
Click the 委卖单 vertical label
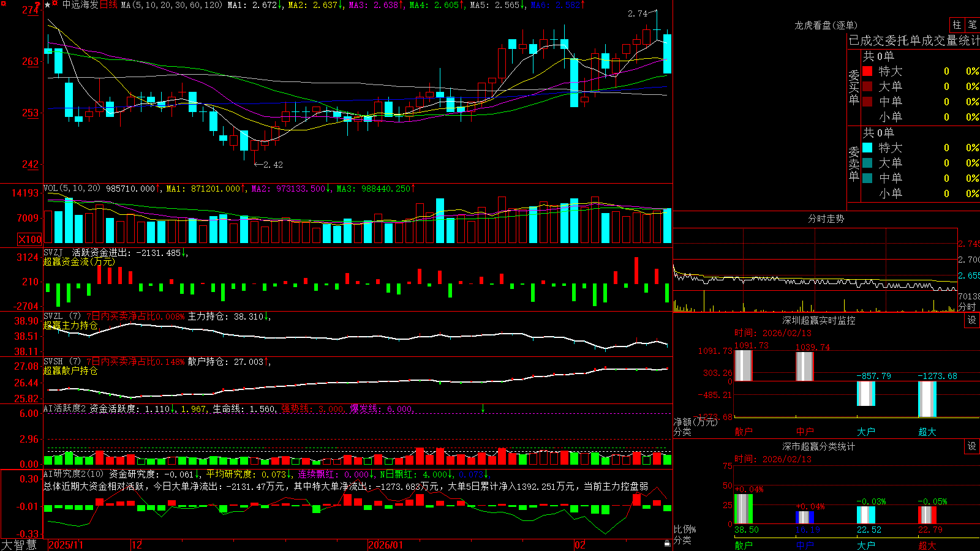[854, 163]
